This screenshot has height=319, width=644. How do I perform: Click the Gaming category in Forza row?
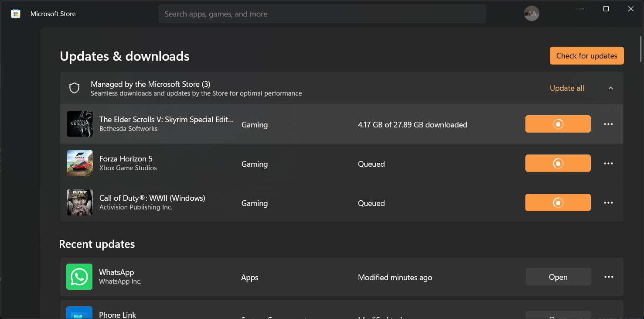pyautogui.click(x=255, y=164)
